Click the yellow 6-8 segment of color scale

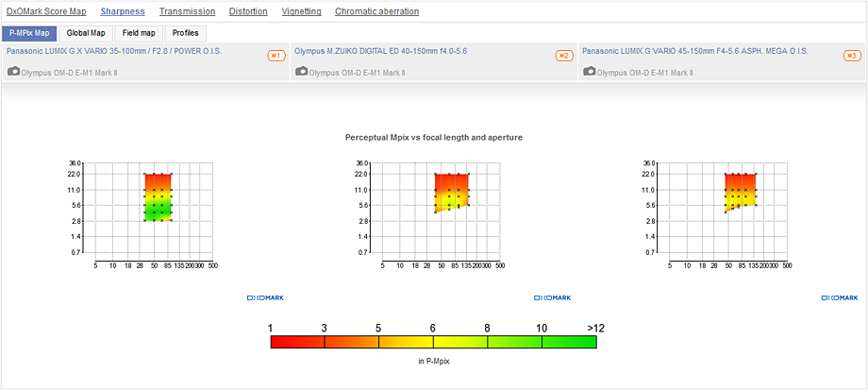coord(460,342)
